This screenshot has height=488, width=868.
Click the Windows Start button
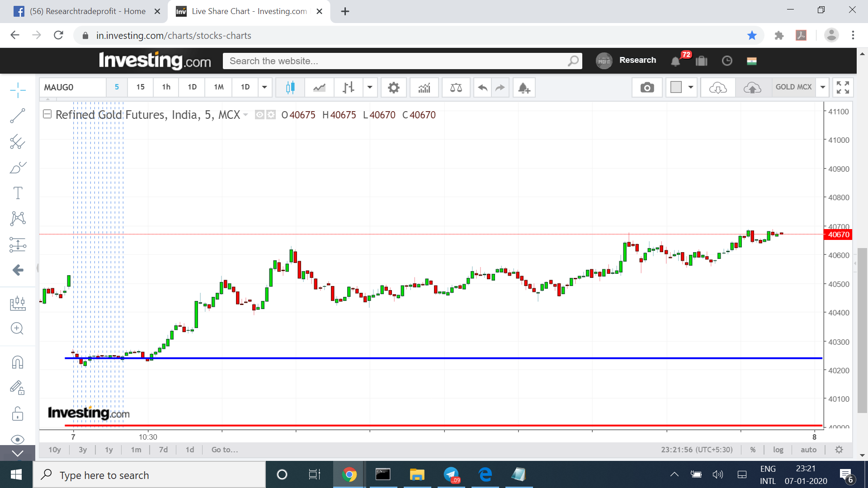[16, 474]
